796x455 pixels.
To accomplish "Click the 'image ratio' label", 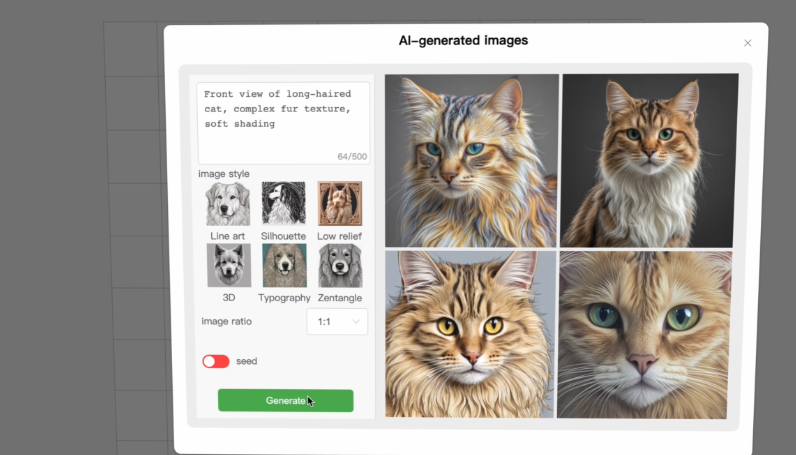I will pos(226,321).
